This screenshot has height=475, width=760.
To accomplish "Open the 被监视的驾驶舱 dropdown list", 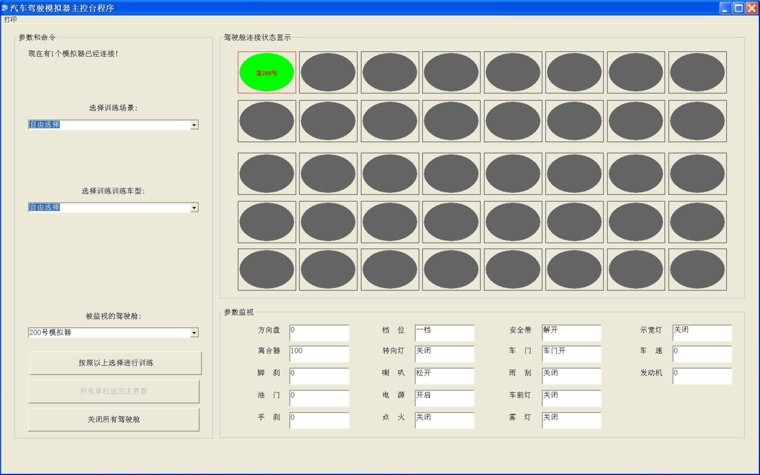I will pyautogui.click(x=194, y=333).
